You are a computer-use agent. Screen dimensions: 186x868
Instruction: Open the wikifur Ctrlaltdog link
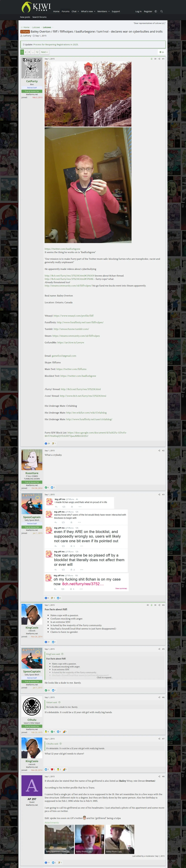(x=86, y=413)
